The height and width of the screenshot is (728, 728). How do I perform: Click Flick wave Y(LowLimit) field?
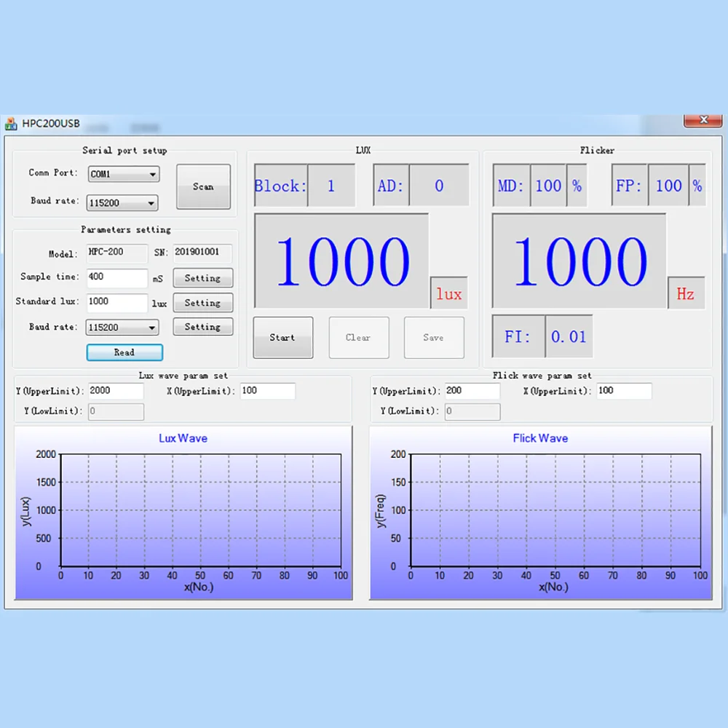pos(472,411)
